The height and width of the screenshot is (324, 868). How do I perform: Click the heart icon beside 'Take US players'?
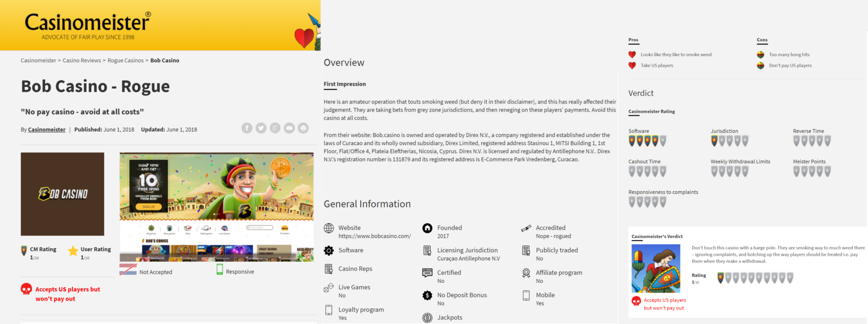point(632,66)
